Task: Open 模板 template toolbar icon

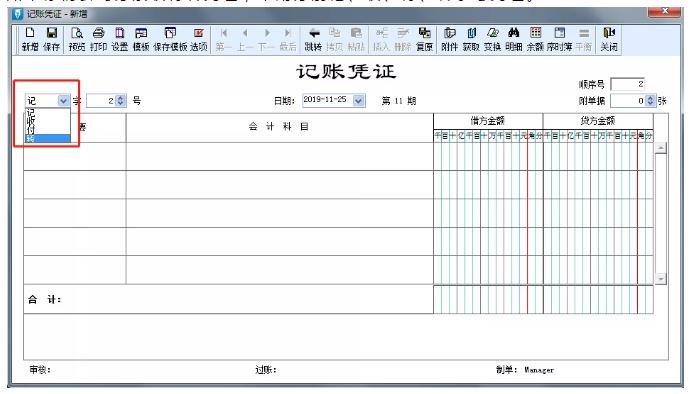Action: tap(141, 39)
